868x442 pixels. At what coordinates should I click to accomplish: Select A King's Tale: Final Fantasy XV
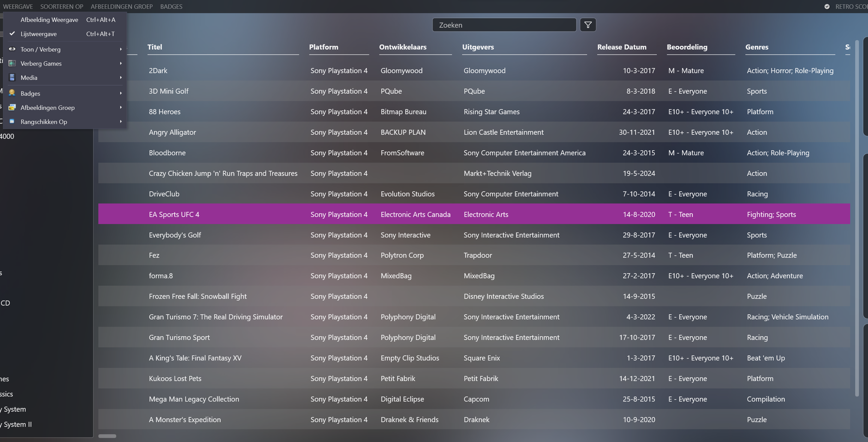point(195,358)
